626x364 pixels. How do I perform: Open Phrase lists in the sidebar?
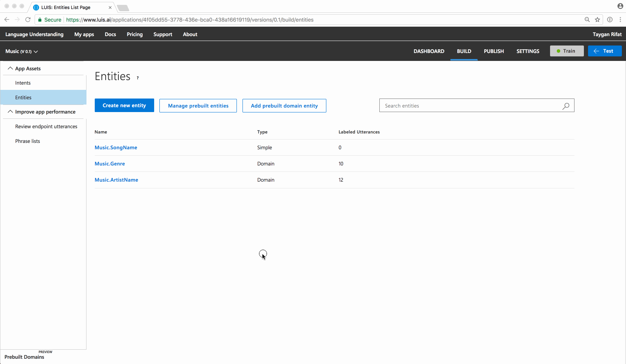tap(27, 141)
